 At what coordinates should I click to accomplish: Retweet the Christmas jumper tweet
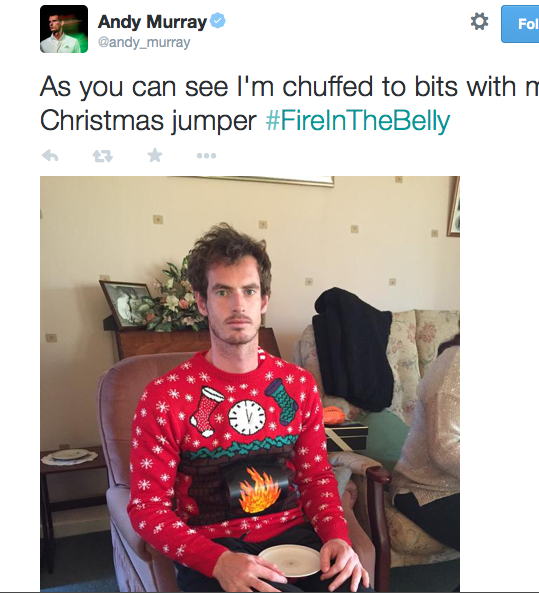point(103,155)
